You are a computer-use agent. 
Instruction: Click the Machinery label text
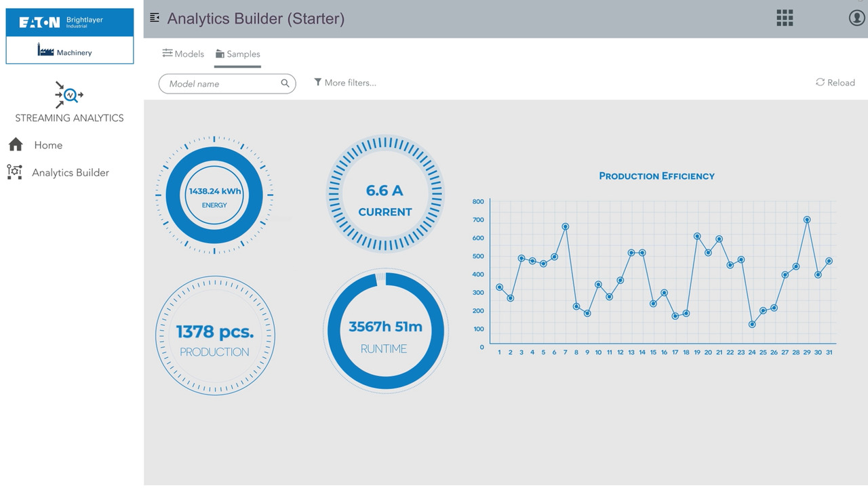[x=75, y=52]
